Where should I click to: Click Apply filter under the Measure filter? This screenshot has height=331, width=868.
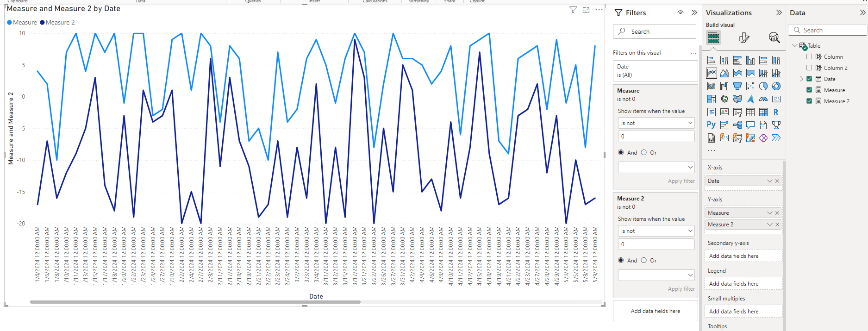[681, 181]
